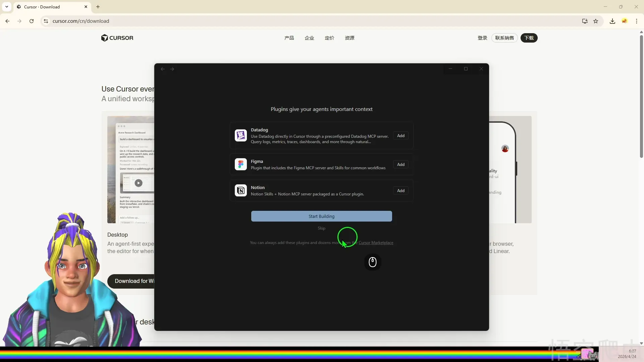Click install app icon in address bar

pyautogui.click(x=585, y=21)
